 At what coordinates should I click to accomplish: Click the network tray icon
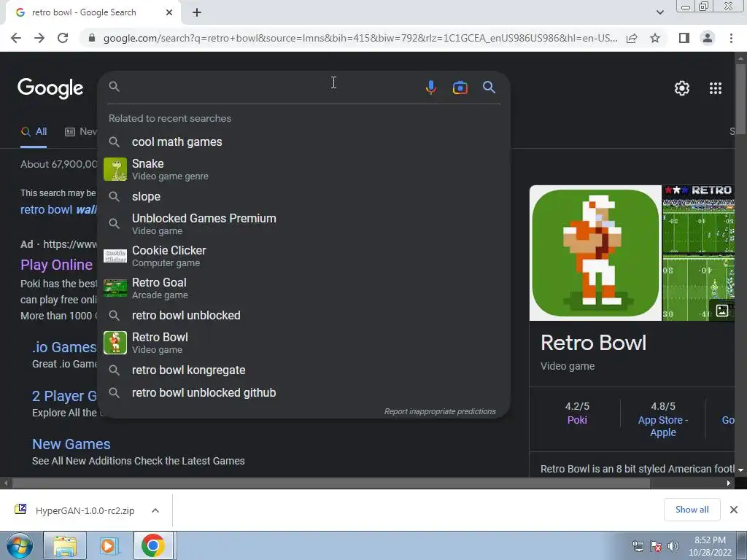638,546
